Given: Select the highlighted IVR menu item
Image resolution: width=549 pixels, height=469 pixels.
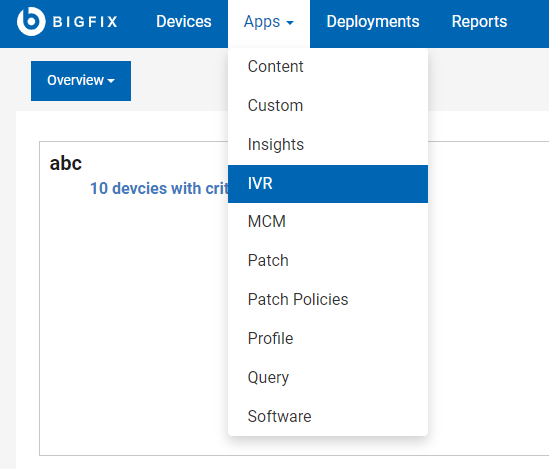Looking at the screenshot, I should click(x=328, y=184).
